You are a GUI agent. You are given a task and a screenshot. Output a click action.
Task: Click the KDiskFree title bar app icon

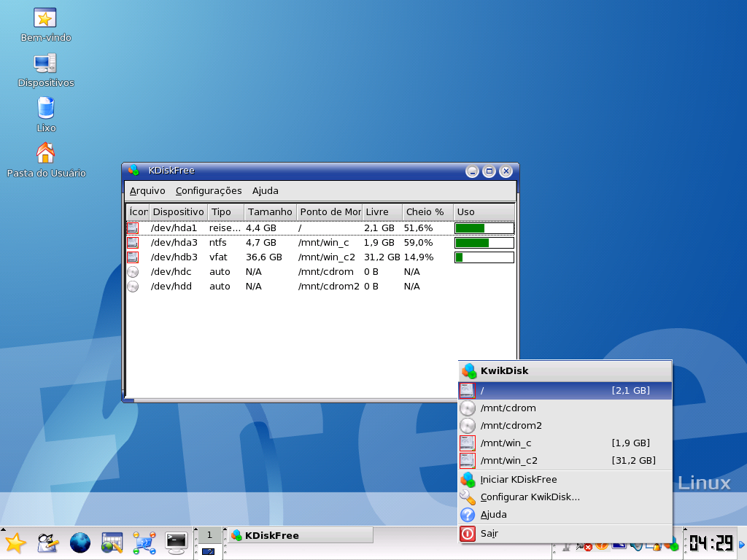(134, 171)
